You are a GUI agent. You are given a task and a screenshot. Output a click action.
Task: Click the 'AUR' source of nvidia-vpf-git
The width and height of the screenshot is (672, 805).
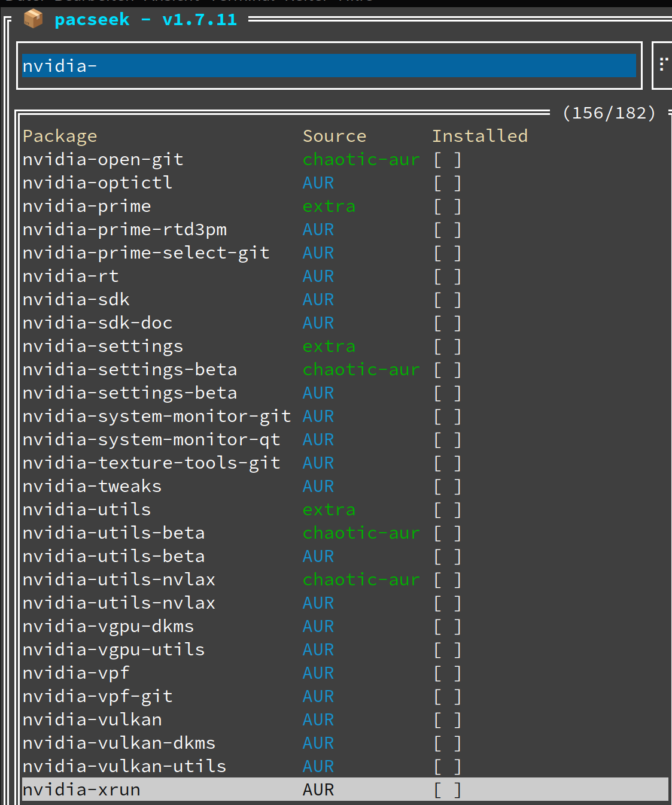[x=318, y=697]
